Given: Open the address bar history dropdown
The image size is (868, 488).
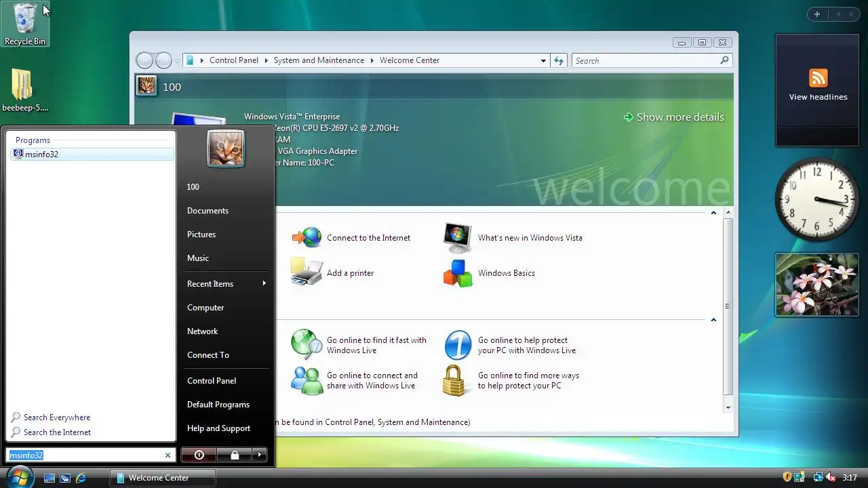Looking at the screenshot, I should point(543,60).
